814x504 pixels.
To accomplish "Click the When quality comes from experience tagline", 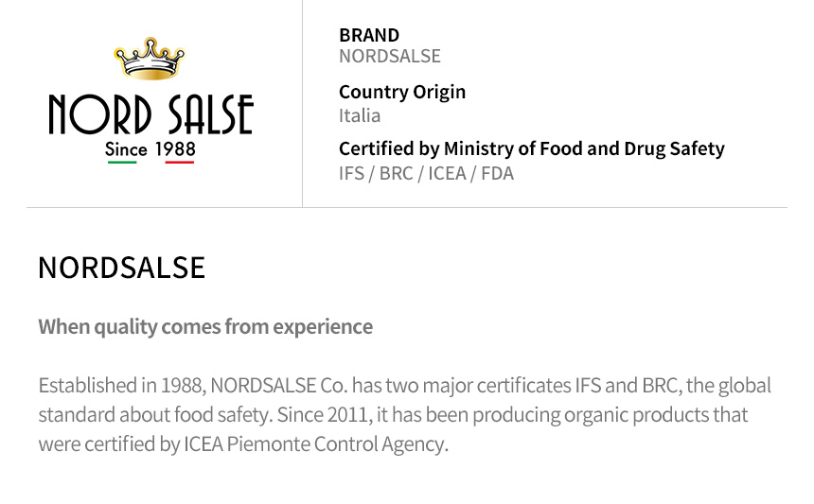I will click(205, 326).
